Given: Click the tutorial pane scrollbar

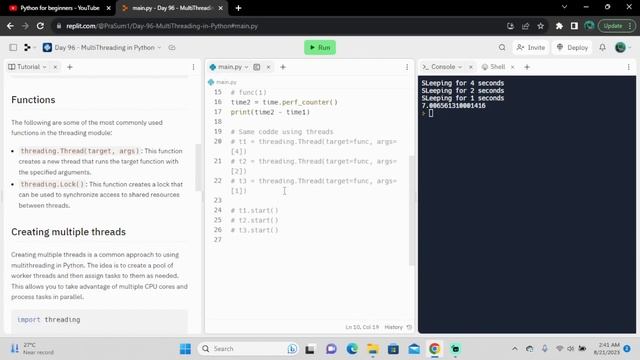Looking at the screenshot, I should pyautogui.click(x=198, y=167).
